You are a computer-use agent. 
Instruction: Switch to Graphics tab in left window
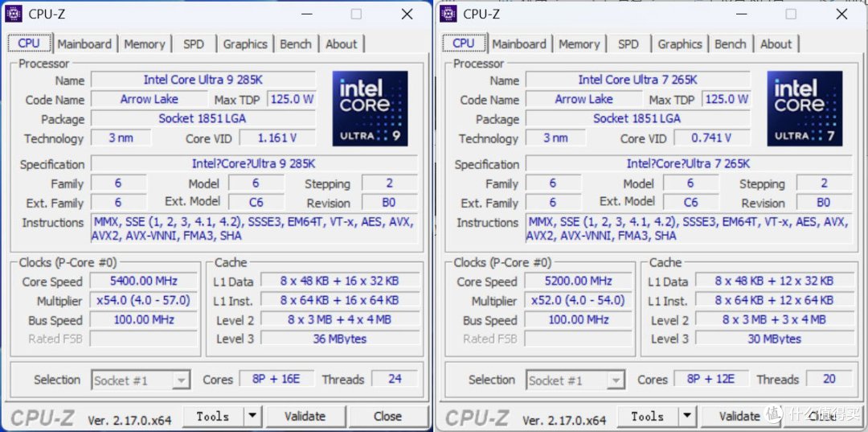(245, 44)
